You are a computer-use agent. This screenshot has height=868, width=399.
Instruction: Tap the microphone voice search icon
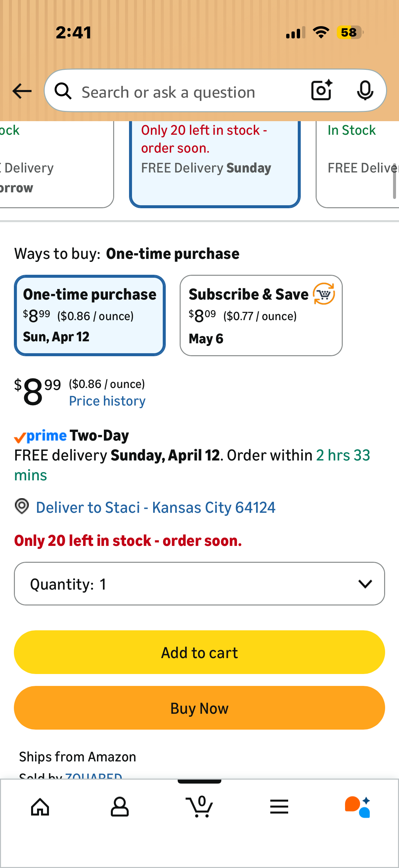[x=365, y=91]
